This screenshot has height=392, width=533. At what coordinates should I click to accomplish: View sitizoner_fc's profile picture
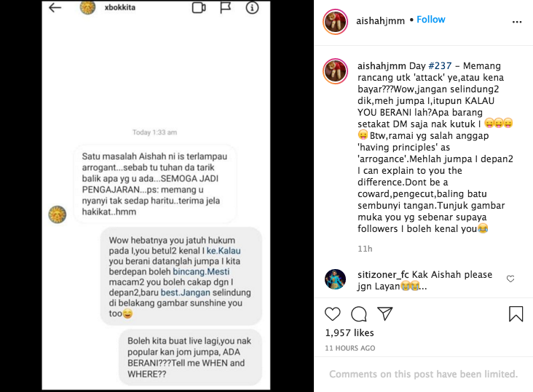(x=335, y=279)
